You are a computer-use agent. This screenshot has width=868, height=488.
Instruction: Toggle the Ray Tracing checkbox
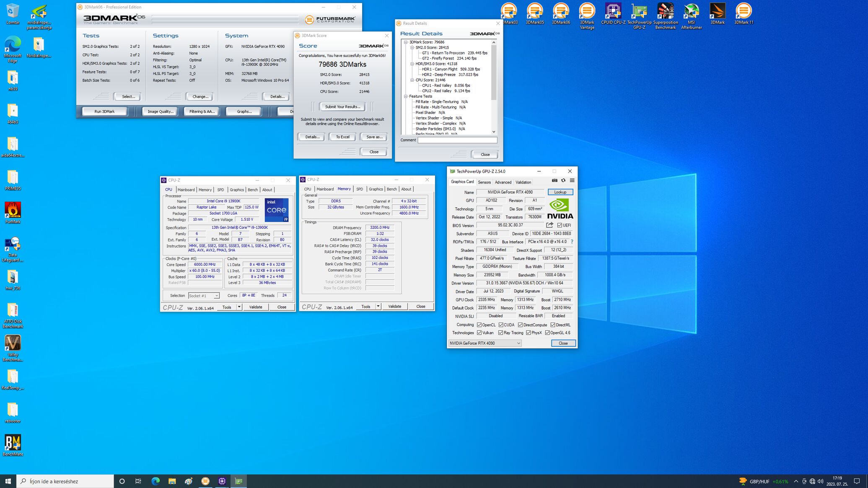tap(500, 333)
